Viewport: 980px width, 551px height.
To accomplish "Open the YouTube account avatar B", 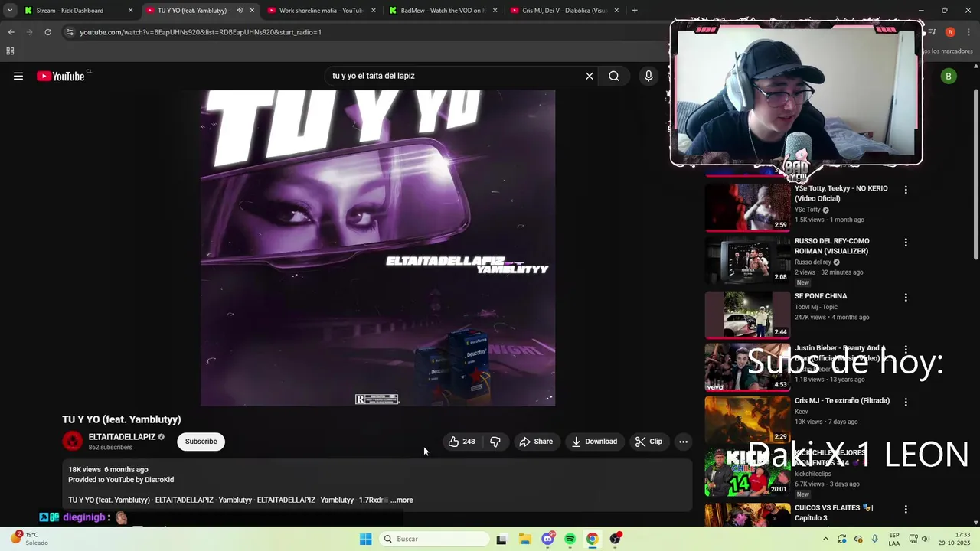I will tap(949, 76).
